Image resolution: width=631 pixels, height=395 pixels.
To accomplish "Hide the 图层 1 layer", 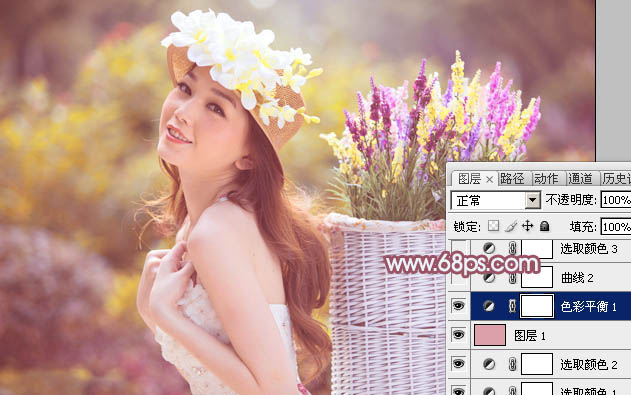I will point(458,335).
